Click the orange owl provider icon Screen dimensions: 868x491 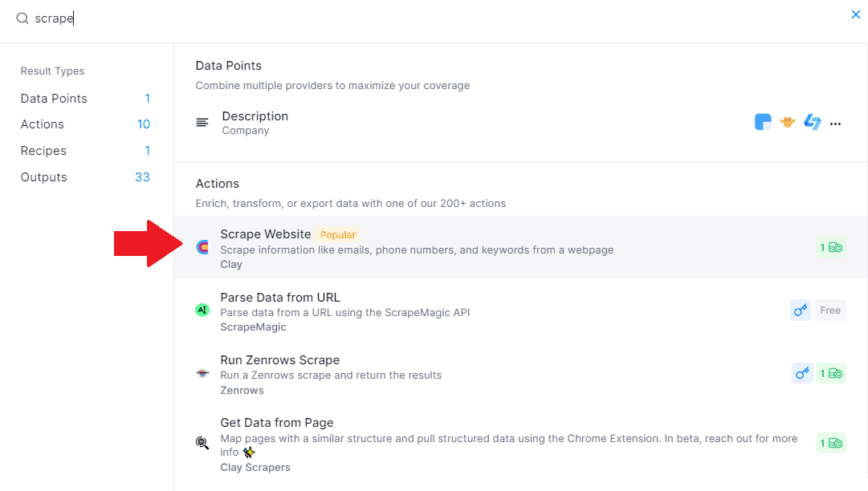point(787,123)
